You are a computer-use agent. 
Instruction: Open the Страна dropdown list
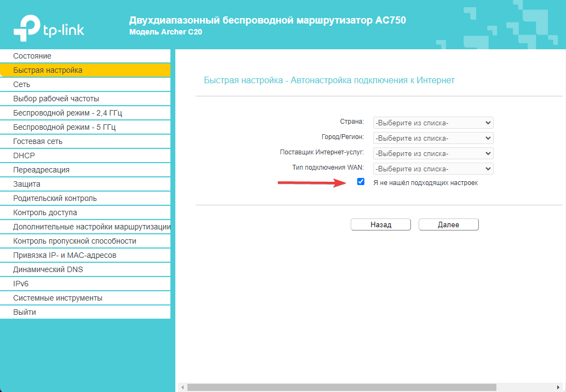click(x=433, y=123)
